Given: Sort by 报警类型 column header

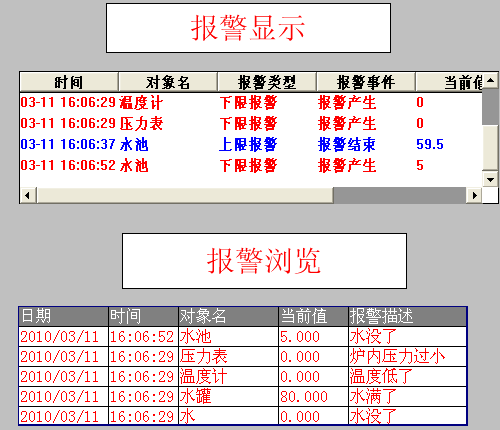Looking at the screenshot, I should pyautogui.click(x=267, y=82).
